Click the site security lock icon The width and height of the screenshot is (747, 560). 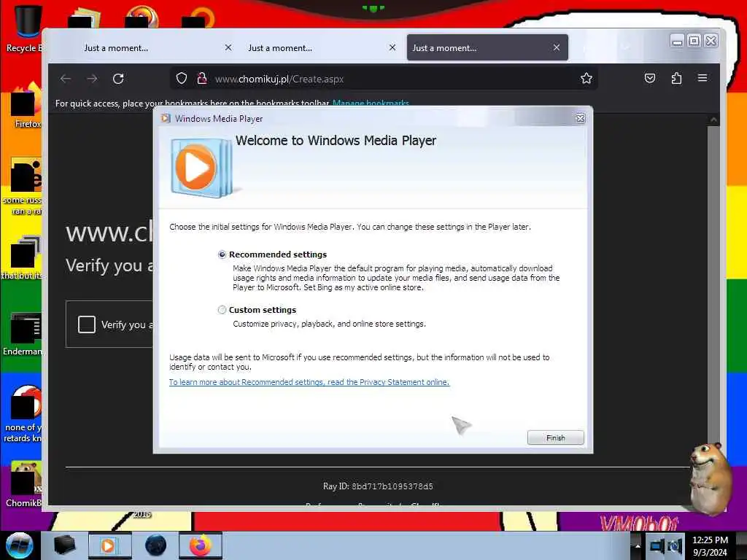pyautogui.click(x=202, y=79)
